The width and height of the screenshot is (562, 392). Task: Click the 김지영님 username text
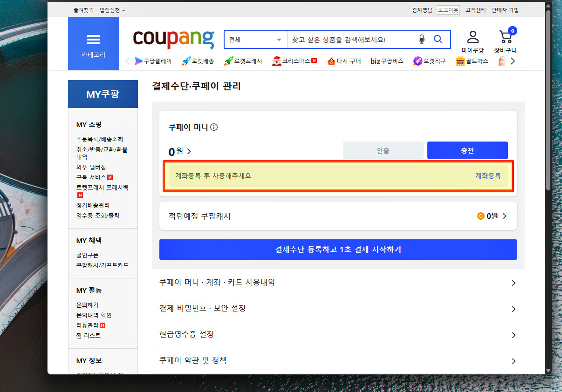422,10
